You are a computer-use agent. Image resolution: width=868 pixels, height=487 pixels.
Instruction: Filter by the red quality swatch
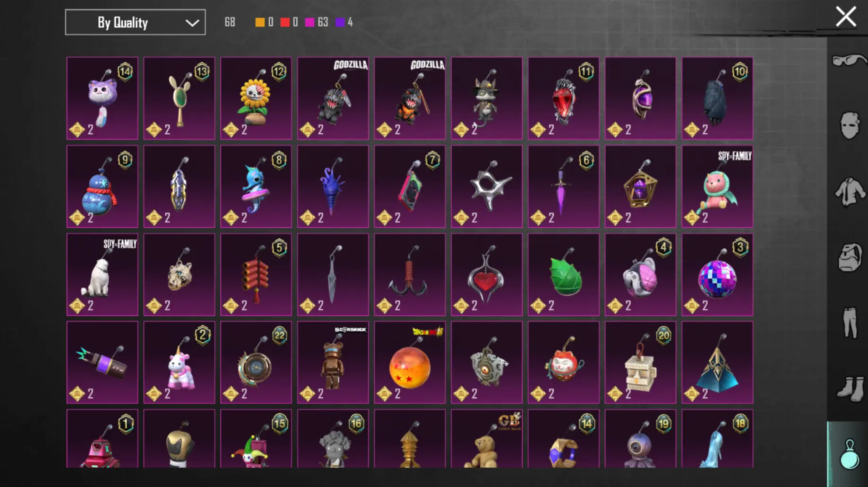coord(285,22)
